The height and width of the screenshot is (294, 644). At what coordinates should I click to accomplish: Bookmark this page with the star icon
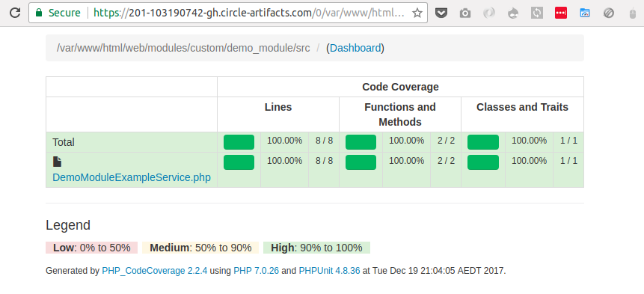(x=417, y=13)
